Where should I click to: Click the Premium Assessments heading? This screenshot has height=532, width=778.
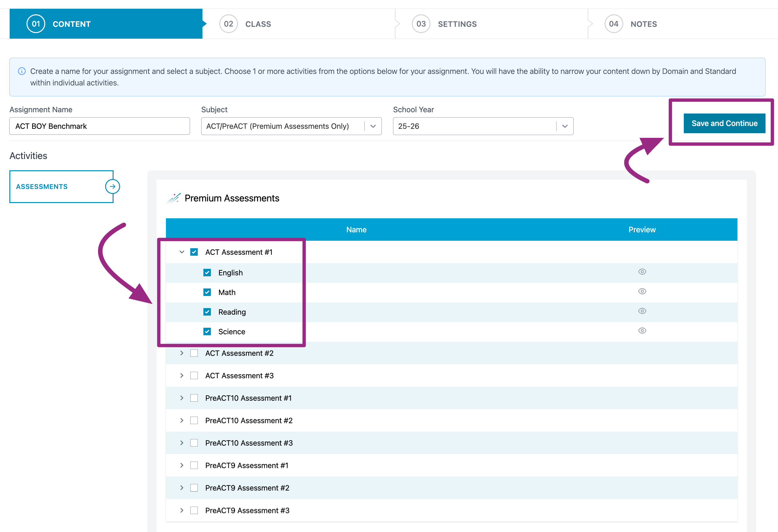coord(232,198)
